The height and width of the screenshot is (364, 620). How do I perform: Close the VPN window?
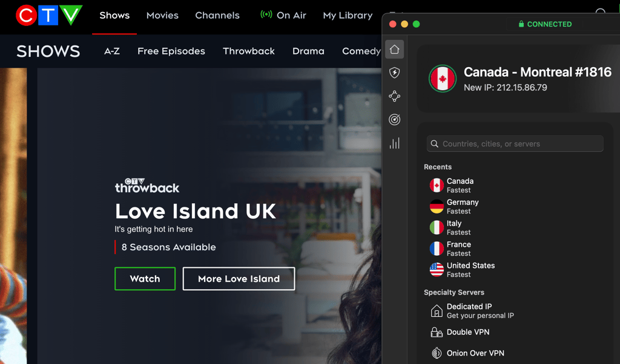coord(392,24)
